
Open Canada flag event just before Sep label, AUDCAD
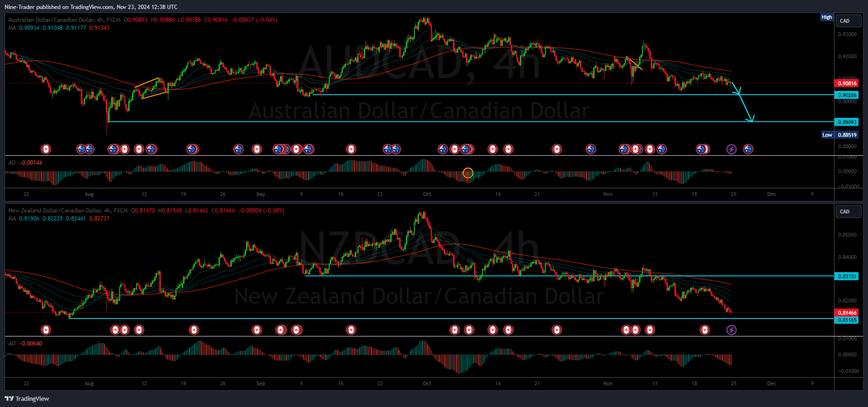click(257, 149)
